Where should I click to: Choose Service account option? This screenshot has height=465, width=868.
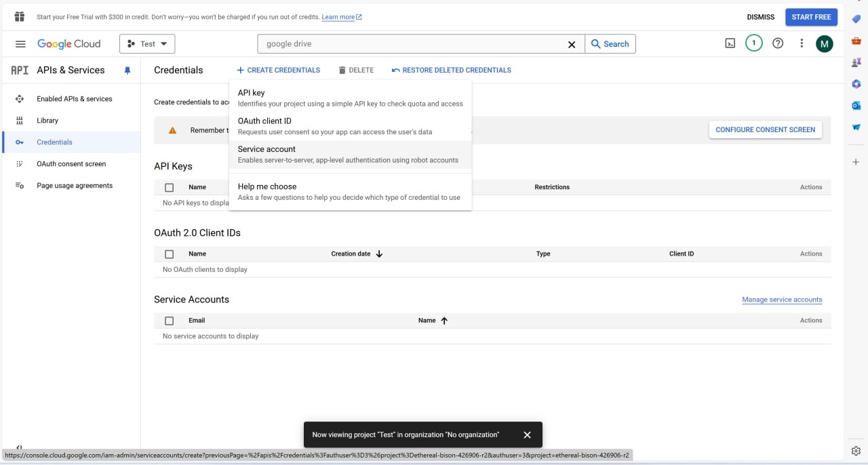click(350, 154)
